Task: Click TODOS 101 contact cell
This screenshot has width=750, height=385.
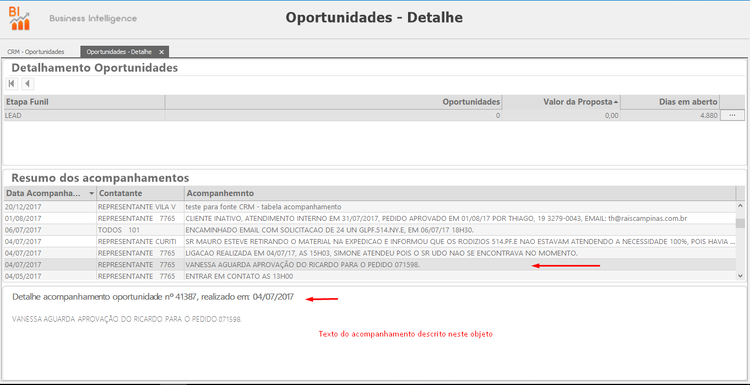Action: click(x=140, y=230)
